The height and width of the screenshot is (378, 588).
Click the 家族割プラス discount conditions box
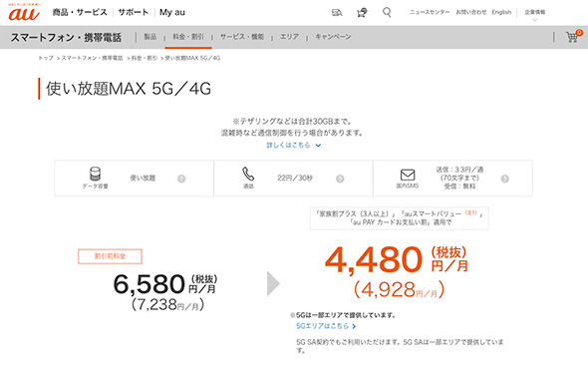400,218
